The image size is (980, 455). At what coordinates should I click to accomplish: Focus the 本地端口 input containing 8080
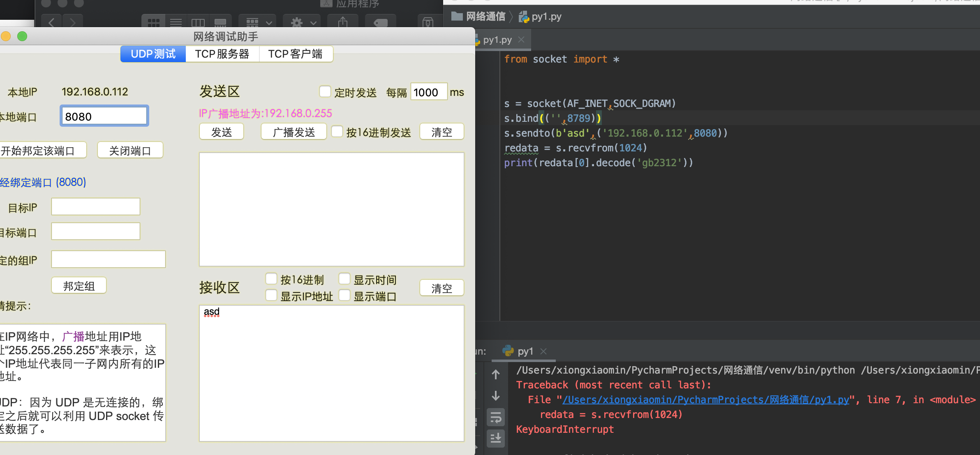[x=104, y=116]
